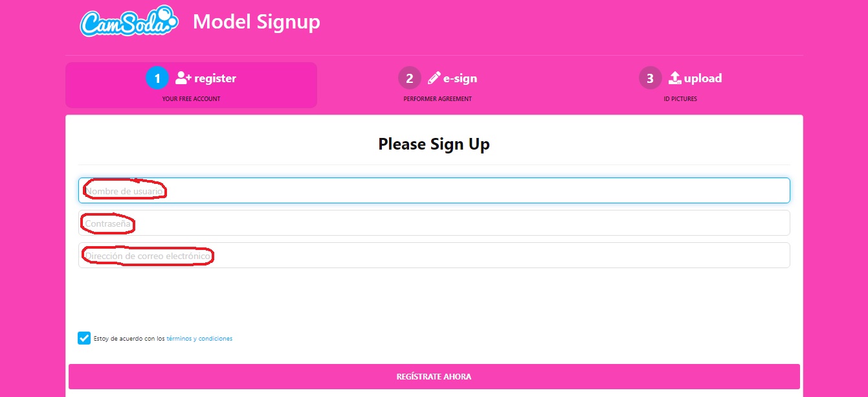Viewport: 868px width, 397px height.
Task: Click the step 3 number circle
Action: 650,78
